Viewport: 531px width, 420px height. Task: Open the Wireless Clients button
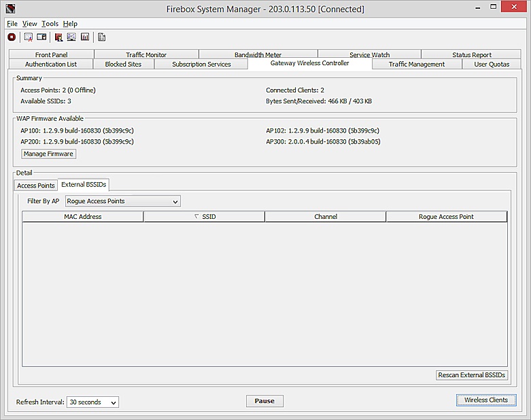(x=486, y=400)
